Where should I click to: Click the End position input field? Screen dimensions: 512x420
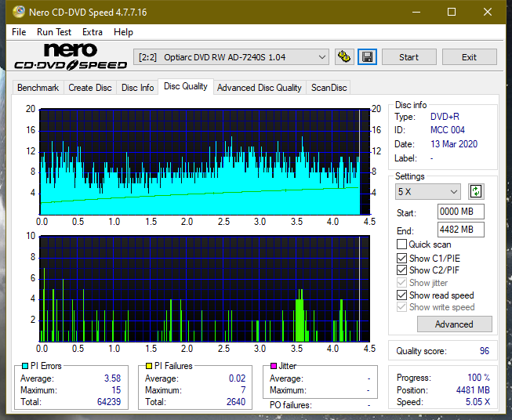[x=461, y=230]
